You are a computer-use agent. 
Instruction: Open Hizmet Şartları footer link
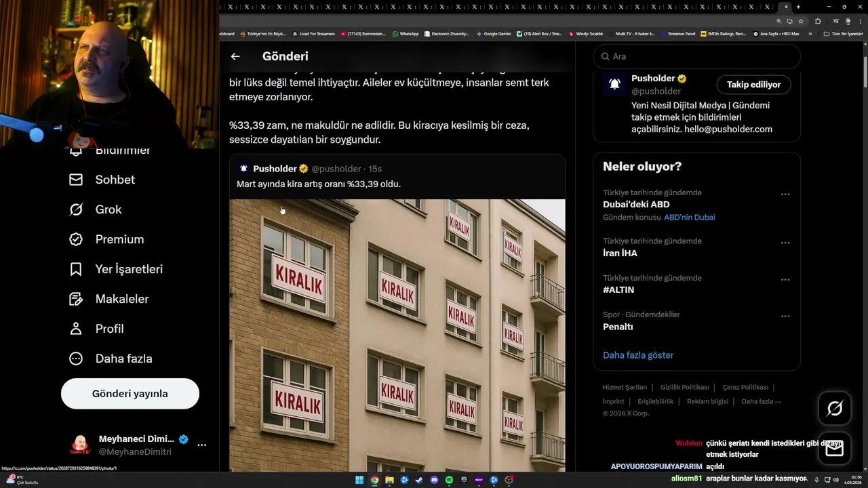click(625, 387)
